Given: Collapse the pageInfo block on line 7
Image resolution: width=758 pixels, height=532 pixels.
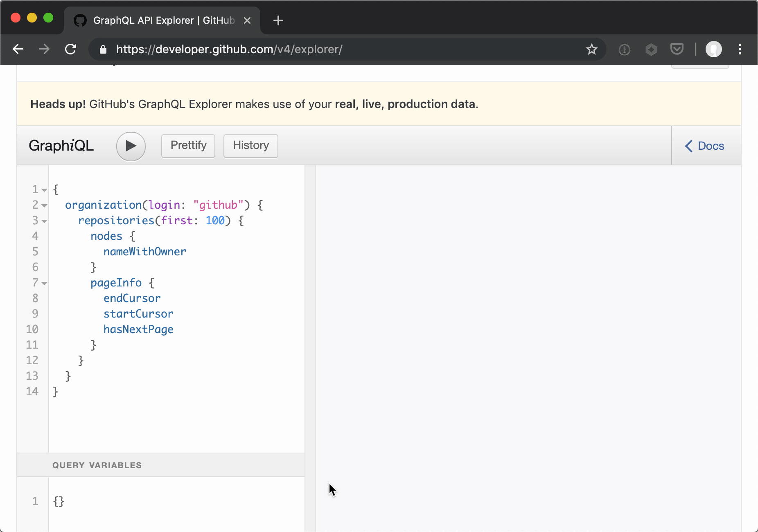Looking at the screenshot, I should (x=44, y=283).
